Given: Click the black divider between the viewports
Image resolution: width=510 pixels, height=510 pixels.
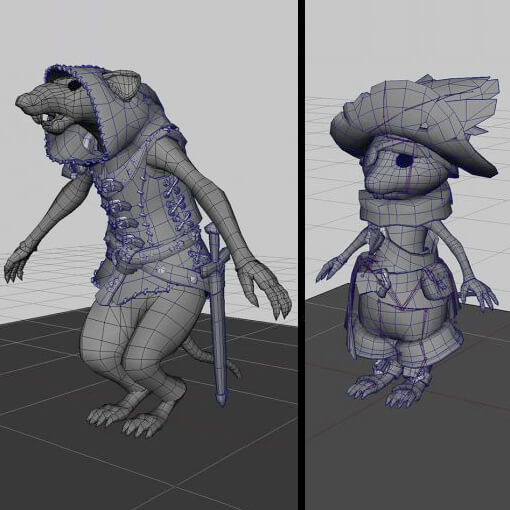Looking at the screenshot, I should click(x=301, y=255).
